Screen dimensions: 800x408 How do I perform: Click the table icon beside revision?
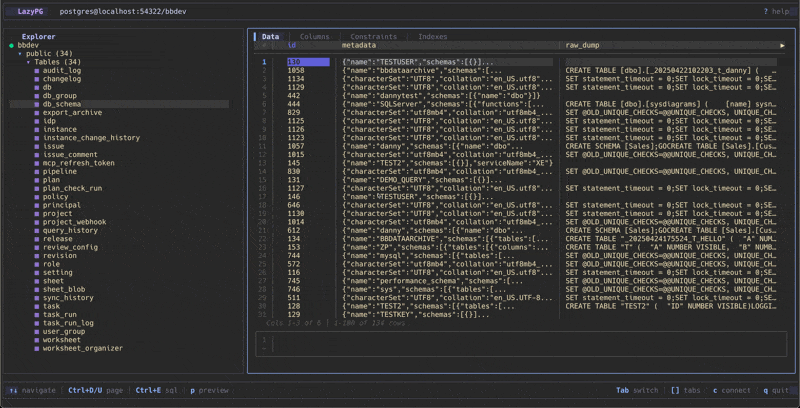click(x=37, y=256)
